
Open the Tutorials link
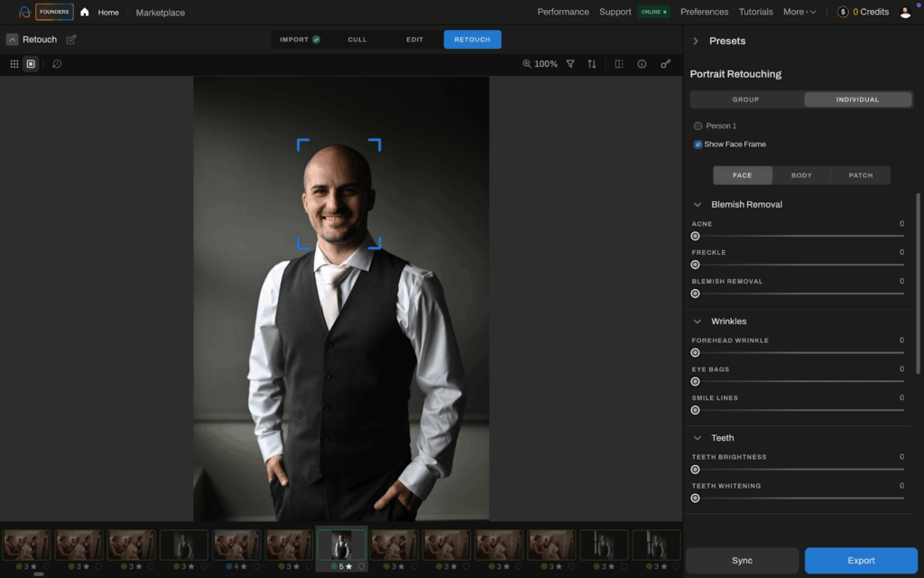(755, 12)
